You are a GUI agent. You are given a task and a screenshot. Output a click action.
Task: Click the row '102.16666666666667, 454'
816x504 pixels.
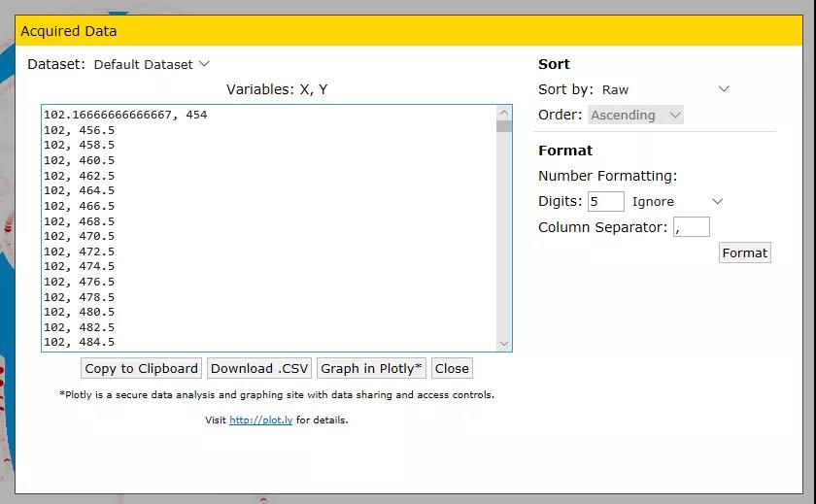click(125, 115)
